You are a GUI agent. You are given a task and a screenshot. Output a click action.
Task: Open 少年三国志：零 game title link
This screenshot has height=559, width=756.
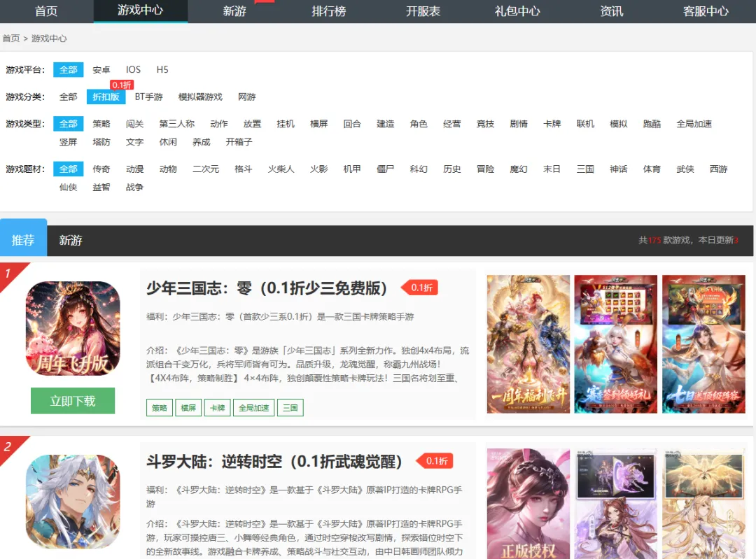tap(267, 288)
